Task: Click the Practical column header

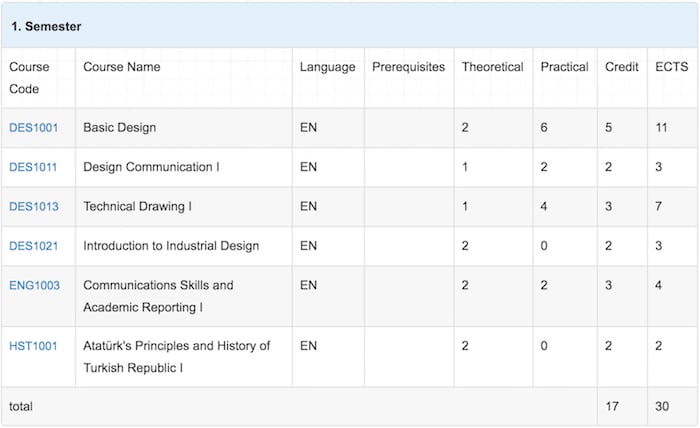Action: click(564, 67)
